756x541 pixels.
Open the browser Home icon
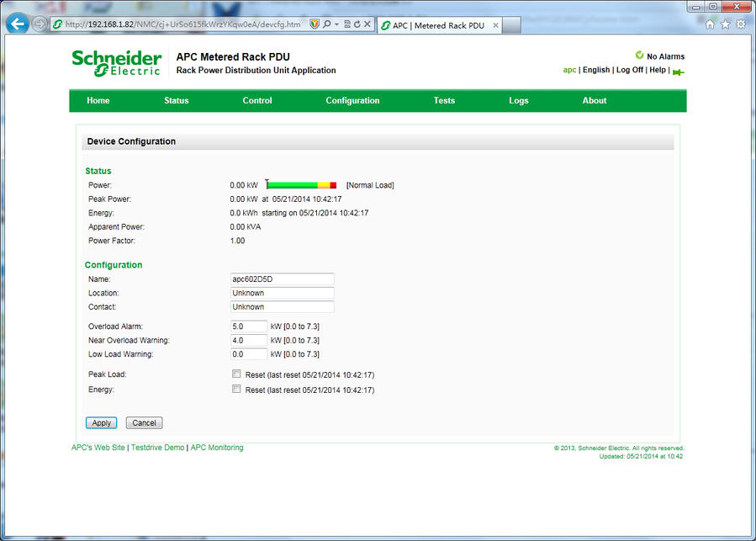[711, 24]
